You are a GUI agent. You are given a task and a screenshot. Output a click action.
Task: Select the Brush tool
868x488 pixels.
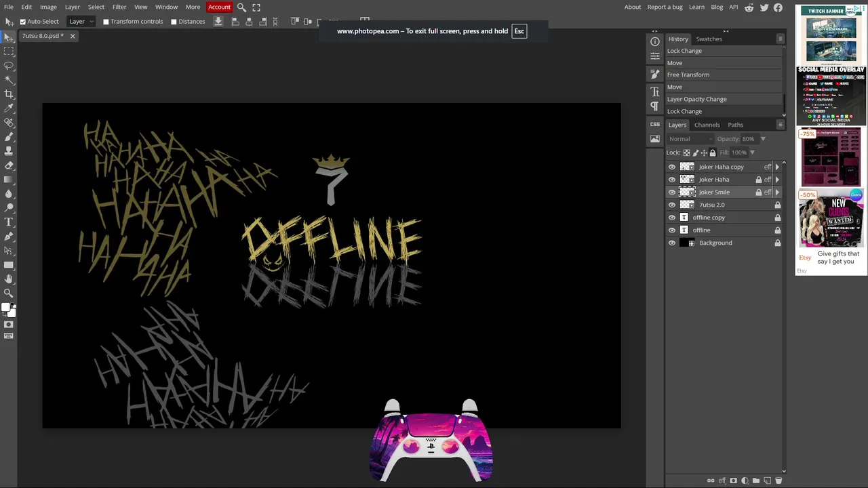point(9,137)
